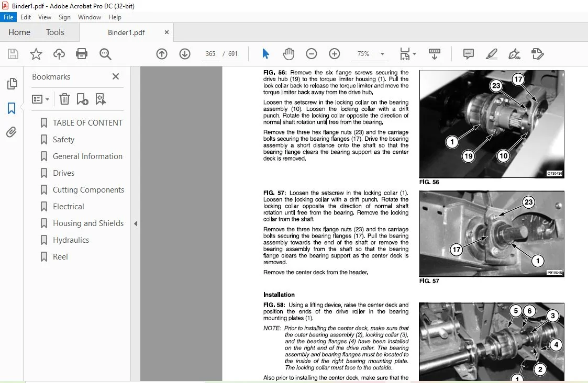Click the stamp/send tool icon

(x=537, y=54)
